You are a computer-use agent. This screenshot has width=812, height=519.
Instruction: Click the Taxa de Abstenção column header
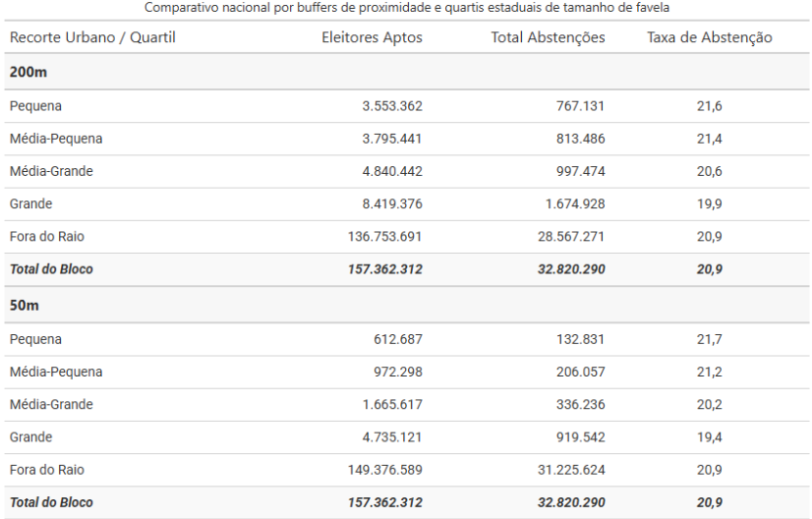pos(710,37)
